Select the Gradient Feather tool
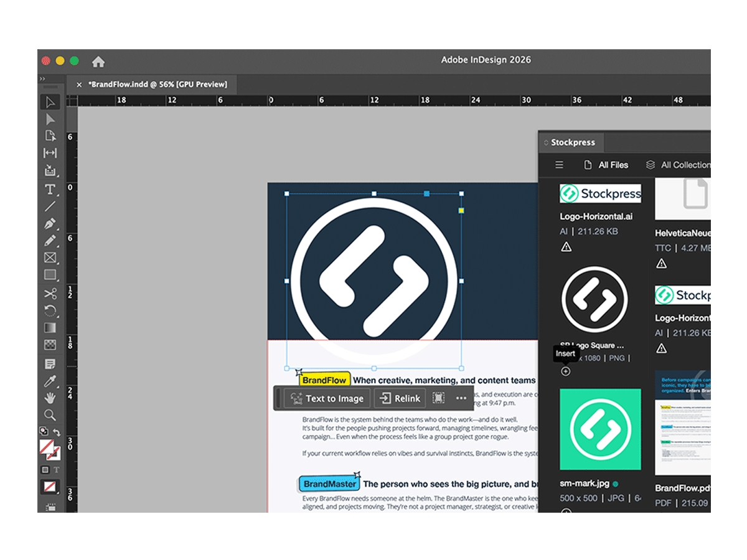The width and height of the screenshot is (747, 560). pos(50,344)
